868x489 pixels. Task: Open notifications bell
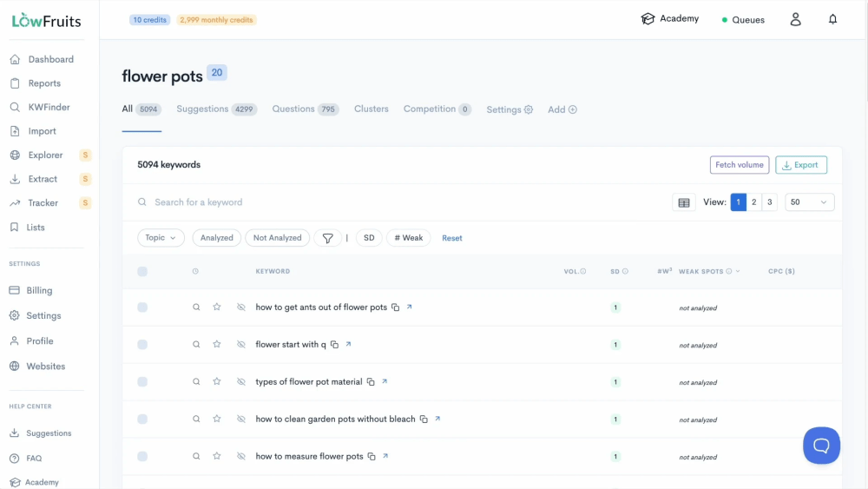pos(832,19)
